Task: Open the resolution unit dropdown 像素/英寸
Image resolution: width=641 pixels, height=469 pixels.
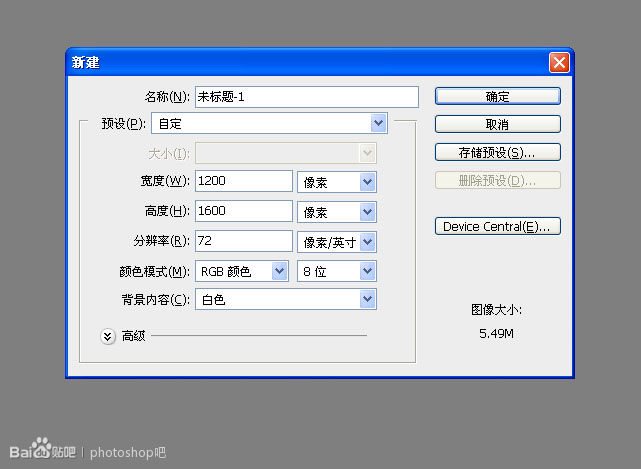Action: (x=336, y=242)
